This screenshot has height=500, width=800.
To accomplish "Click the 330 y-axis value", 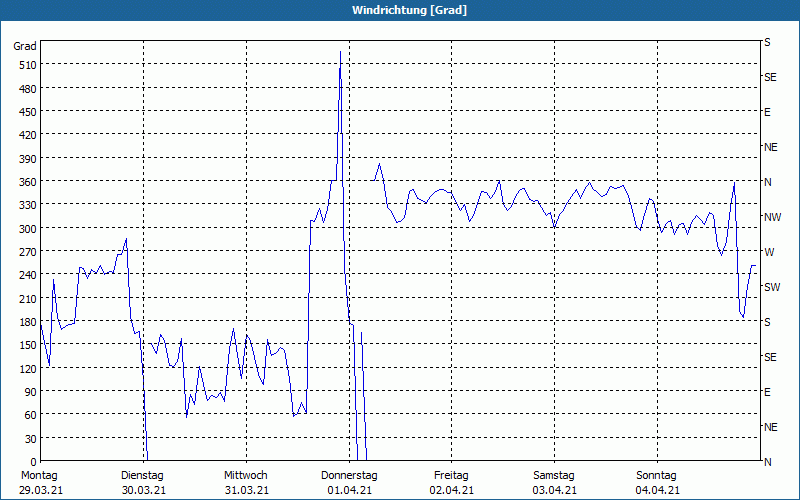I will (x=27, y=205).
